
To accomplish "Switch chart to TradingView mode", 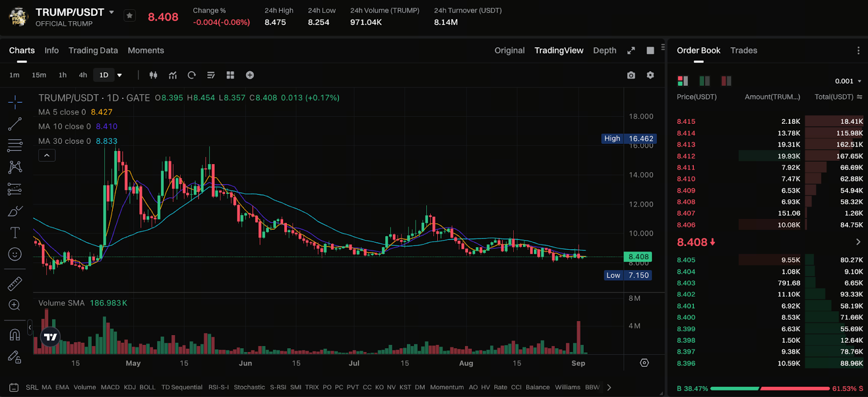I will click(x=559, y=51).
